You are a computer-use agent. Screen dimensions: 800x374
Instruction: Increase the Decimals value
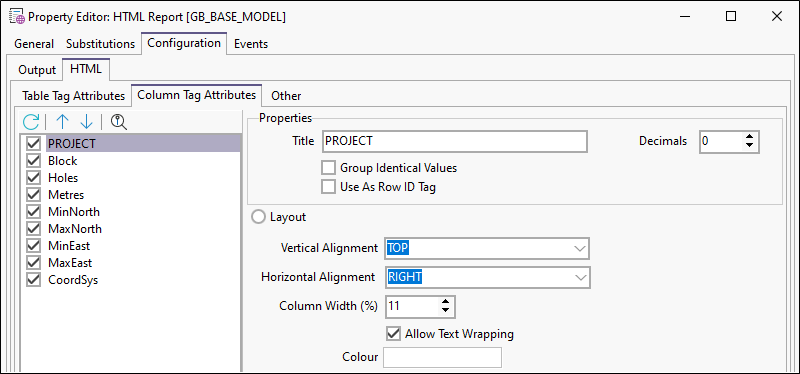[x=749, y=137]
